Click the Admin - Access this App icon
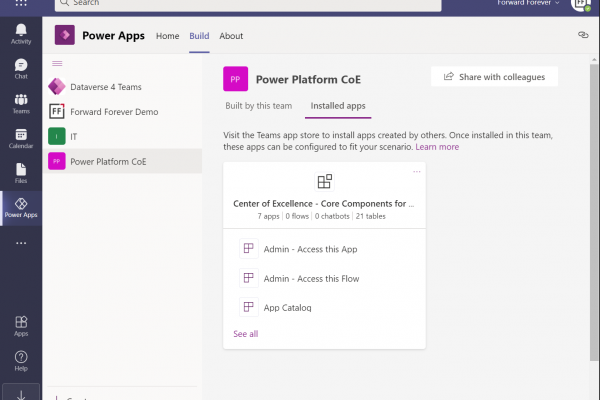Image resolution: width=600 pixels, height=400 pixels. click(249, 248)
